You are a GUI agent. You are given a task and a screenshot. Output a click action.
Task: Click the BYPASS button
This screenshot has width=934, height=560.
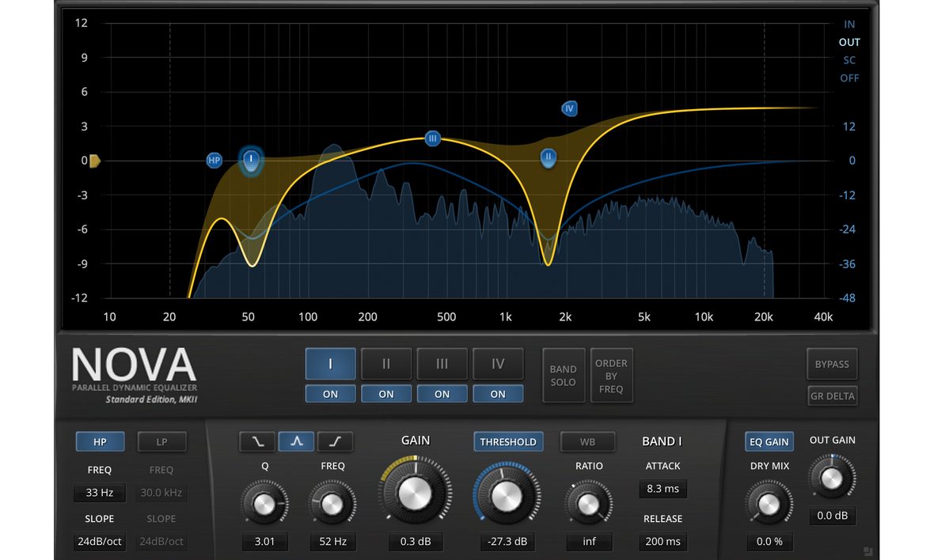pyautogui.click(x=832, y=364)
